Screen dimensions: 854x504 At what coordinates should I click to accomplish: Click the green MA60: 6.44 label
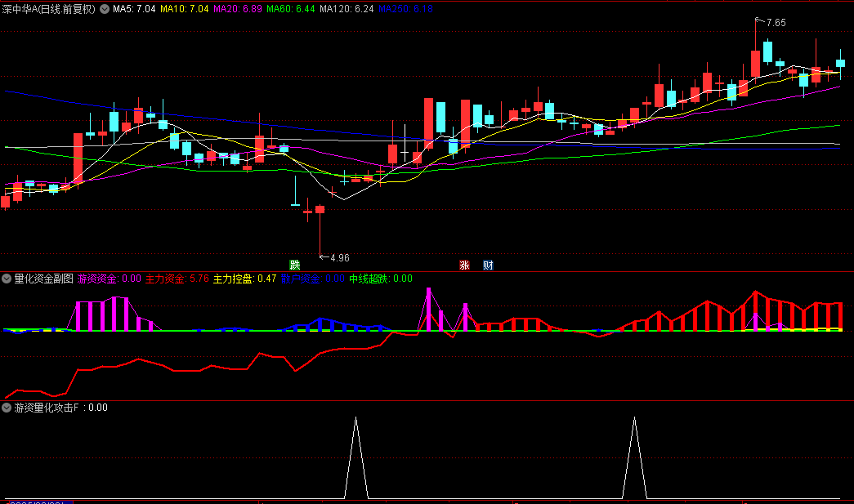pos(290,9)
